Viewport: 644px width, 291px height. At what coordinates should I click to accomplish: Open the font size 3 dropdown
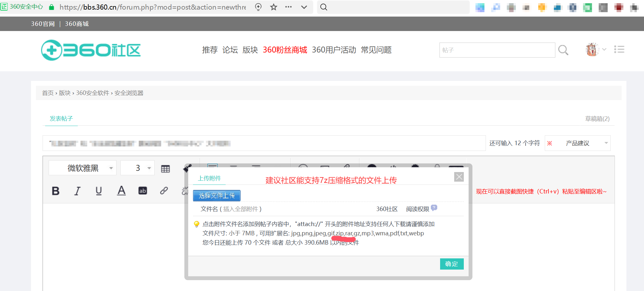click(137, 168)
